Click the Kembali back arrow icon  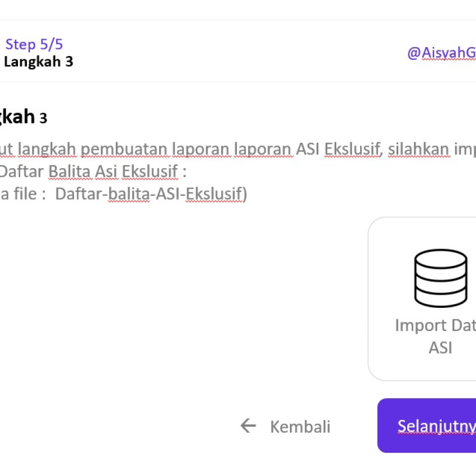[249, 426]
